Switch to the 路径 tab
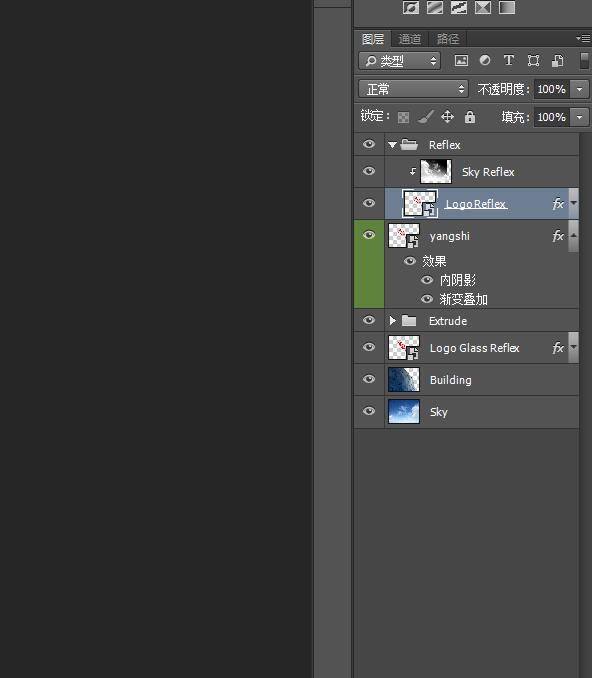This screenshot has width=592, height=678. point(448,39)
